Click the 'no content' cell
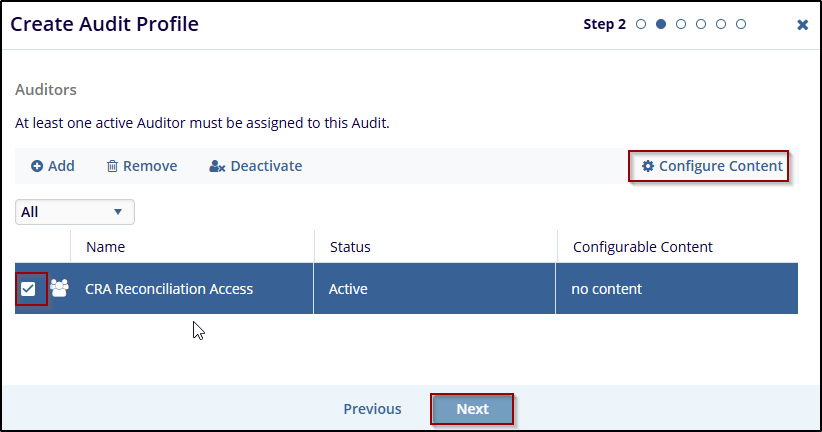822x432 pixels. pyautogui.click(x=606, y=289)
